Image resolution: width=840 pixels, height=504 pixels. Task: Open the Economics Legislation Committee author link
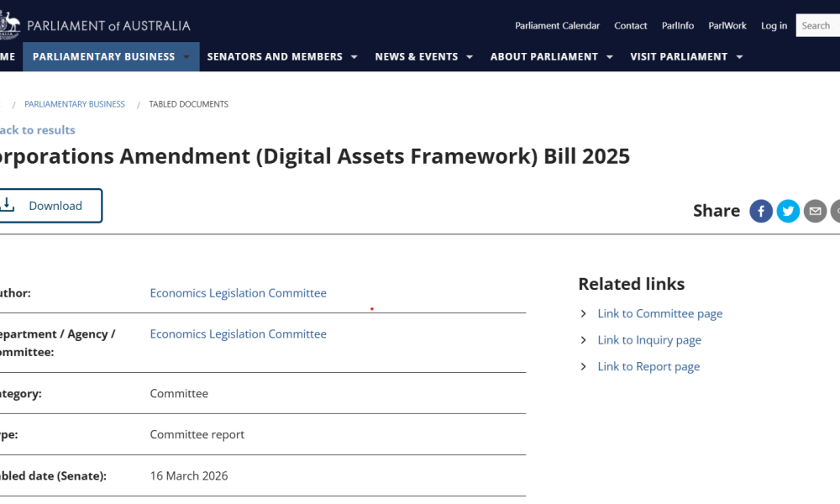(238, 292)
